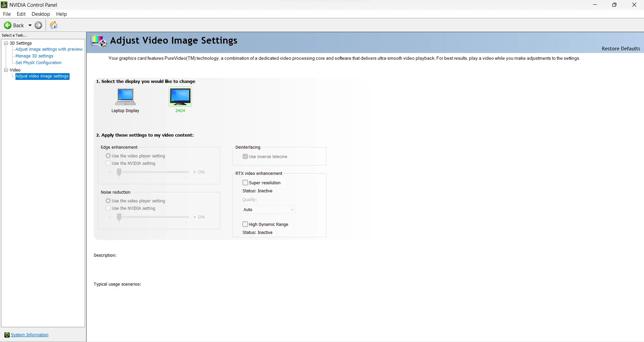Click the 'Deinterlacing' group label

pyautogui.click(x=248, y=147)
